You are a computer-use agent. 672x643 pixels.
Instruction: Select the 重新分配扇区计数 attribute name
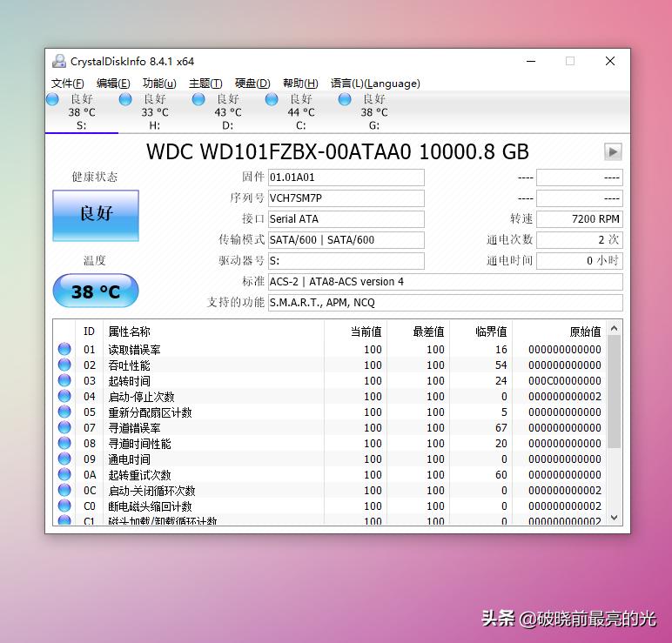[x=150, y=412]
